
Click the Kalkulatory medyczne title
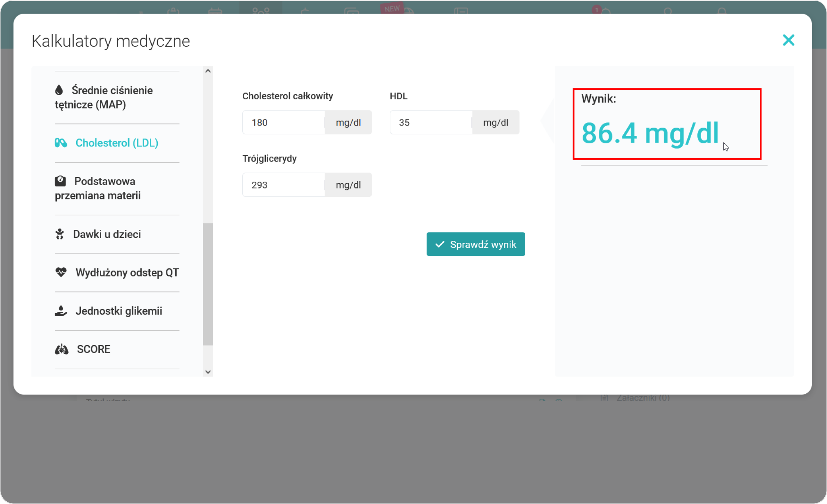(x=111, y=41)
